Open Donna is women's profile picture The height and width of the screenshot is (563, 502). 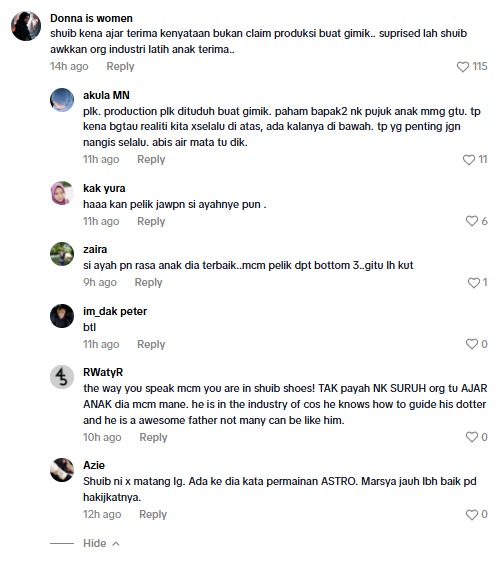[x=26, y=26]
